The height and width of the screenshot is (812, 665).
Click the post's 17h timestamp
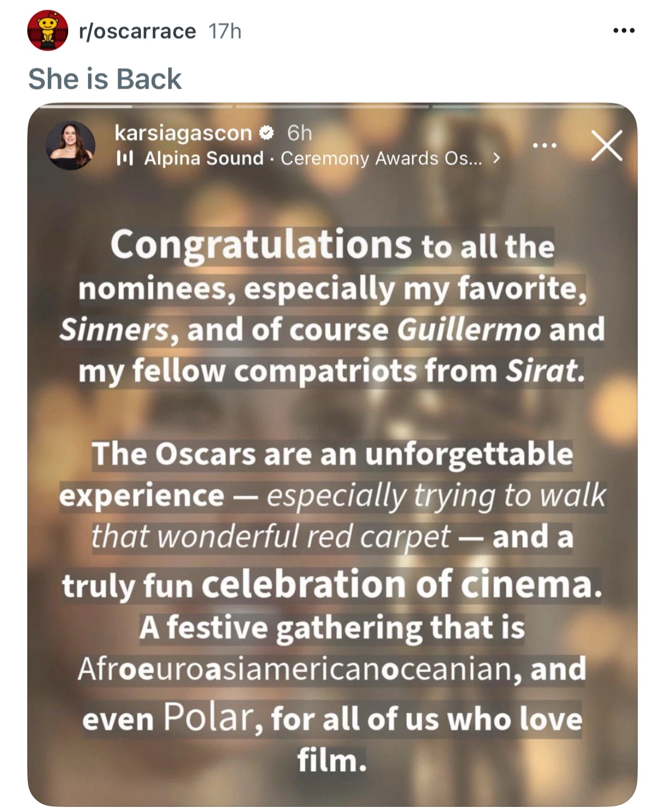225,31
